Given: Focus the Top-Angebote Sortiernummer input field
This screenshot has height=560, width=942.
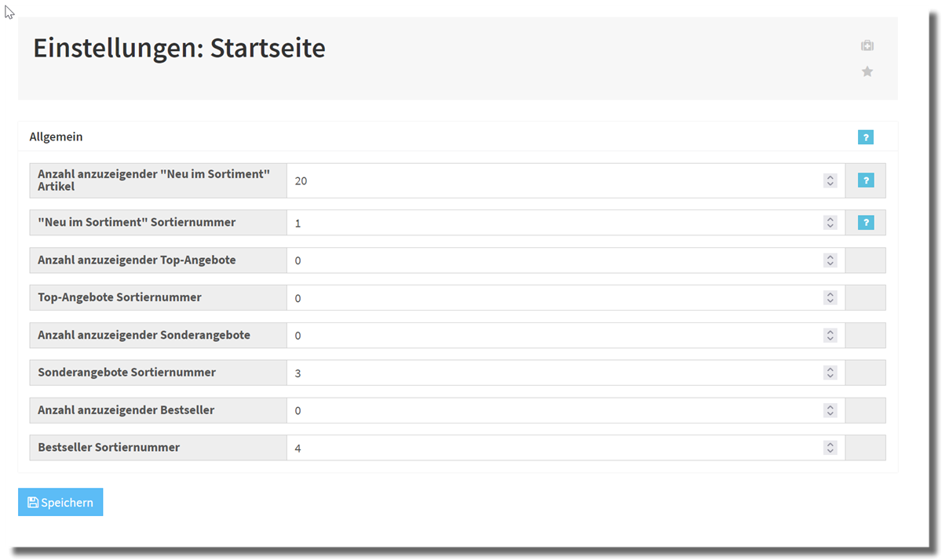Looking at the screenshot, I should click(x=549, y=298).
